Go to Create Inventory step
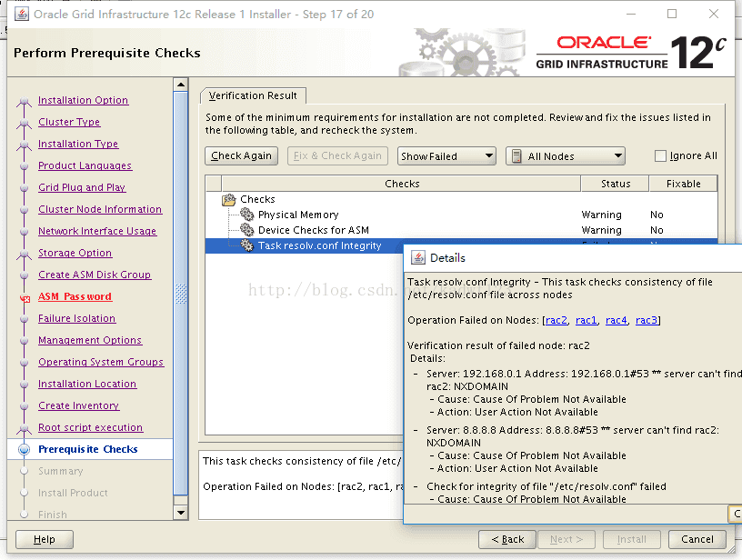 pos(78,405)
